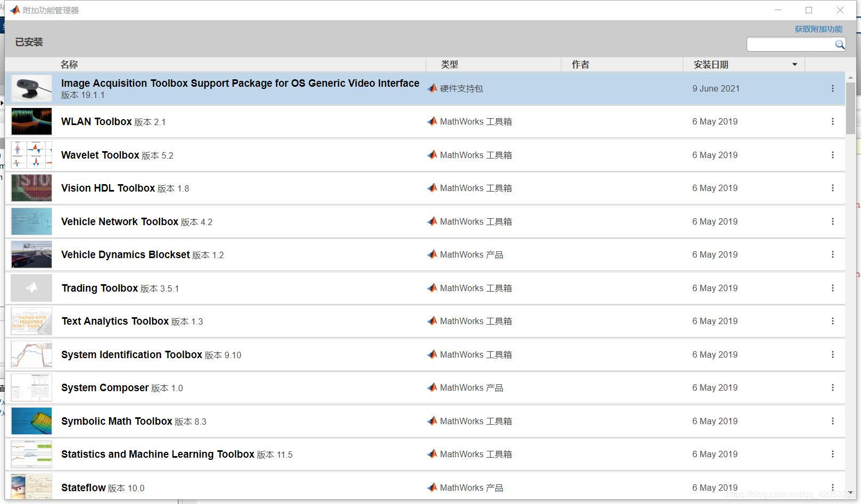The image size is (861, 504).
Task: Click the Symbolic Math Toolbox thumbnail
Action: tap(31, 421)
